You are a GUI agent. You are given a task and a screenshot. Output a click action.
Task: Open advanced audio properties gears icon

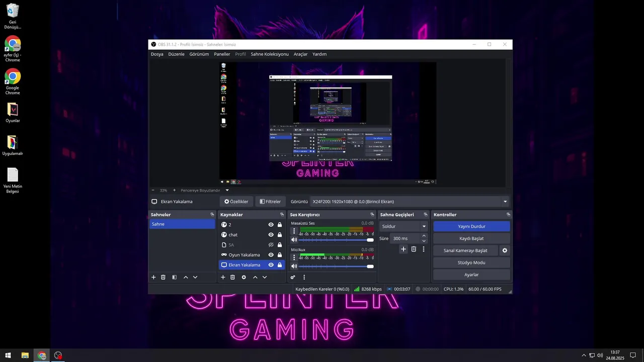coord(293,277)
